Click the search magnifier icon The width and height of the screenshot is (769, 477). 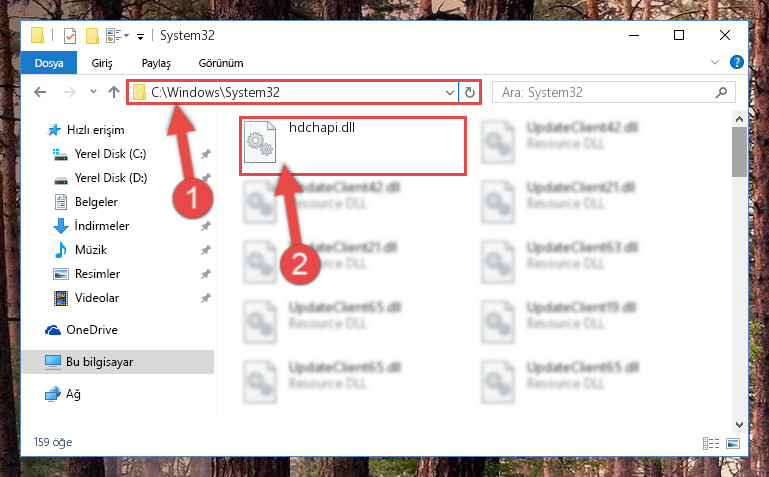pos(721,92)
